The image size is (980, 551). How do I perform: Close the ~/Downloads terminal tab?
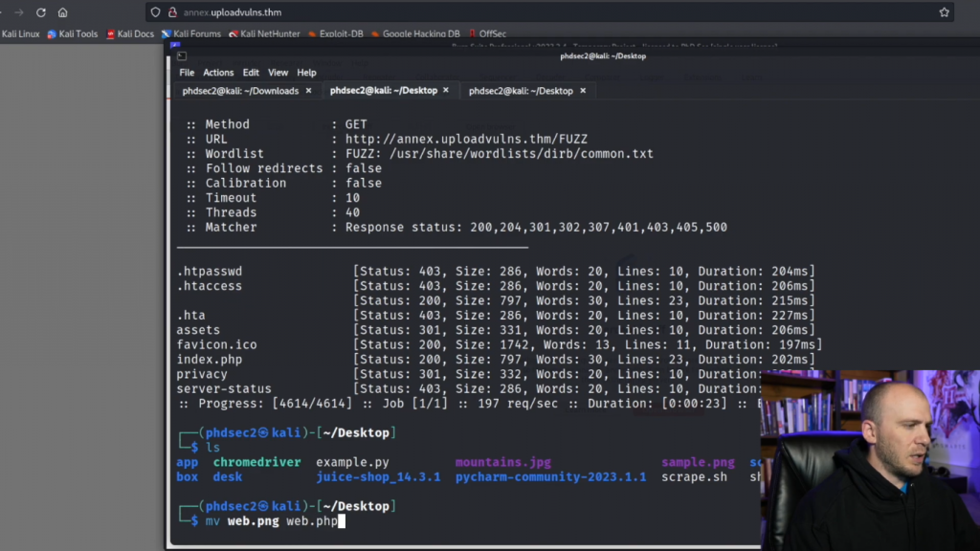click(x=308, y=91)
